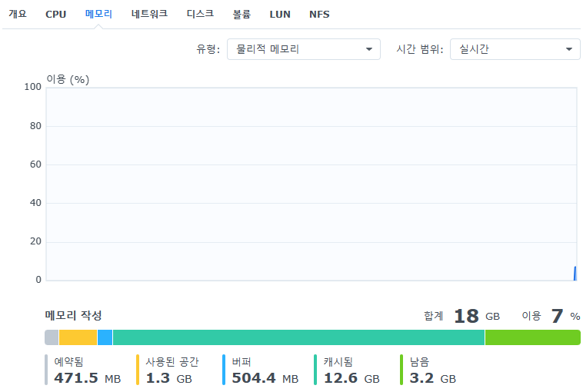Click the green 남음 bar segment
Screen dimensions: 583x392
533,337
